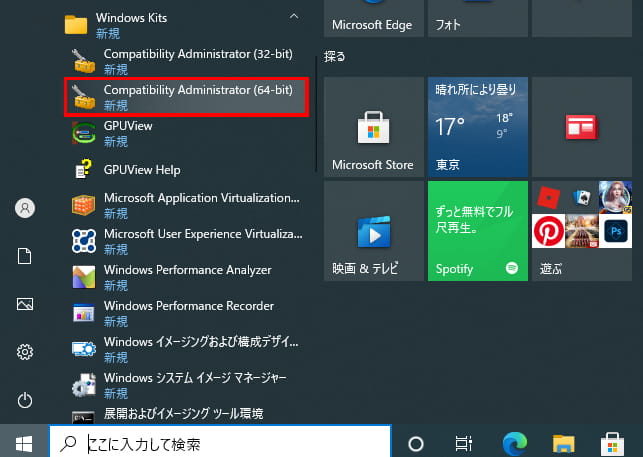Click Windows Performance Recorder label text
This screenshot has height=457, width=643.
(x=189, y=306)
